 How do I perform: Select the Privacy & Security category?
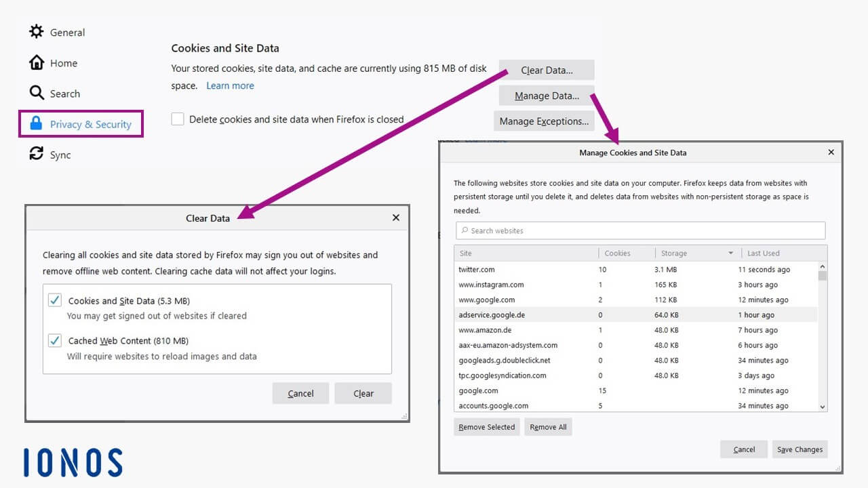pos(81,124)
